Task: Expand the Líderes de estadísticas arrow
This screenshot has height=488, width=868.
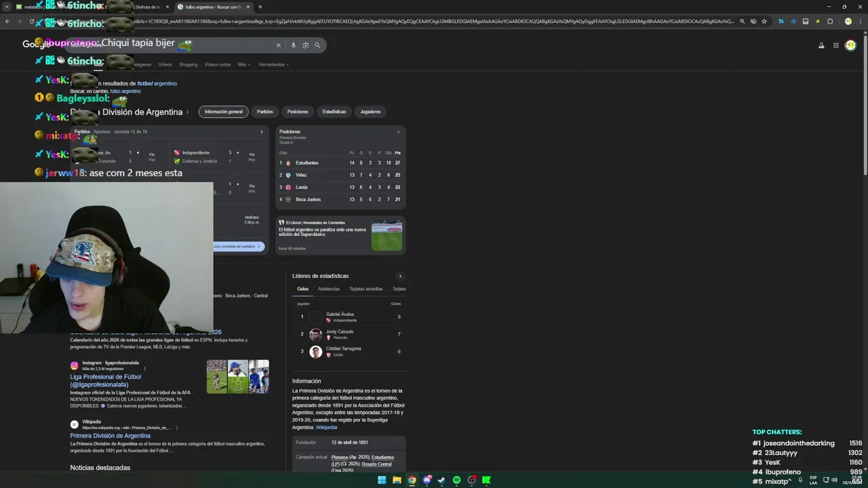Action: [400, 276]
